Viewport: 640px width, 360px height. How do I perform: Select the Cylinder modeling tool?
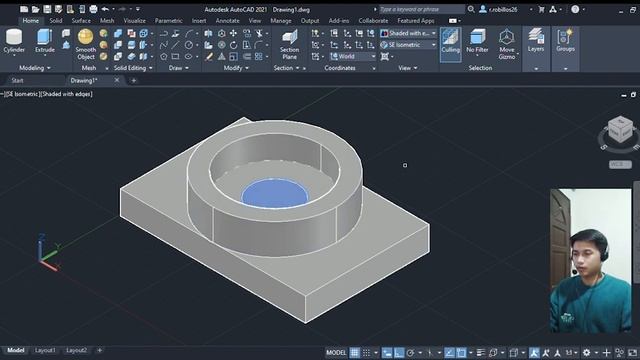pyautogui.click(x=14, y=41)
